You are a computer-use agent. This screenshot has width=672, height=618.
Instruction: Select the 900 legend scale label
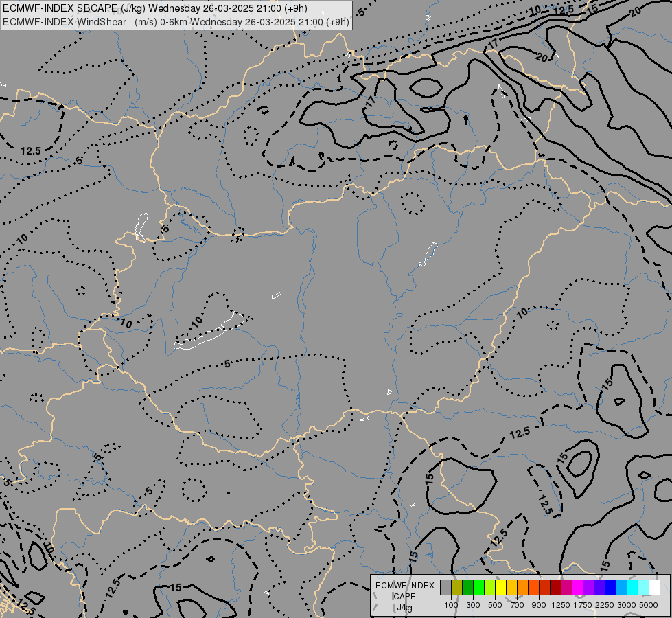[539, 605]
